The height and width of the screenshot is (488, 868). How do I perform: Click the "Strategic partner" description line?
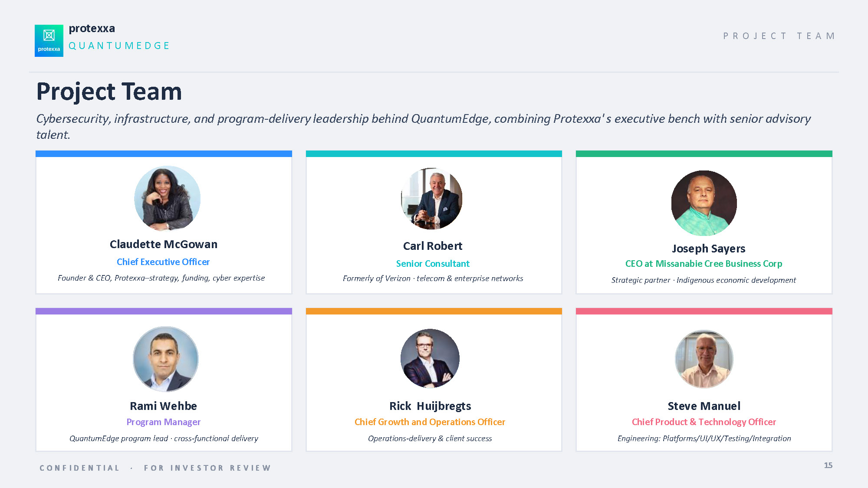pyautogui.click(x=704, y=280)
